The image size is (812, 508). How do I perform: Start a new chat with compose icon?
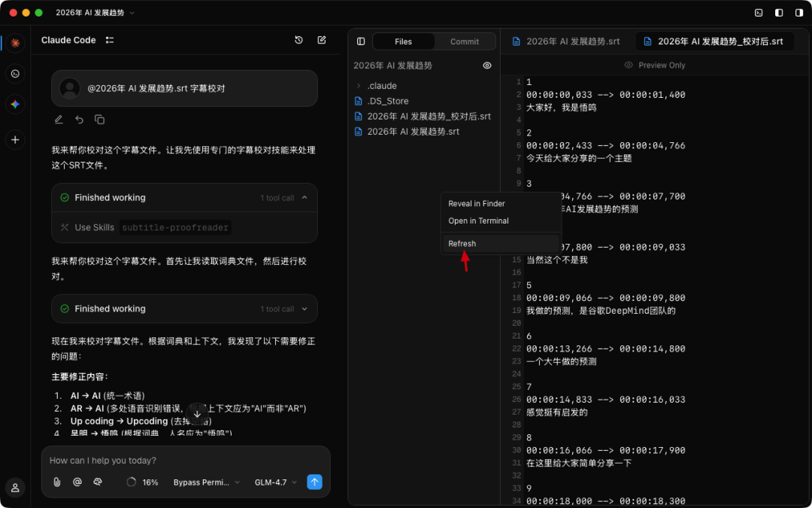(x=322, y=40)
